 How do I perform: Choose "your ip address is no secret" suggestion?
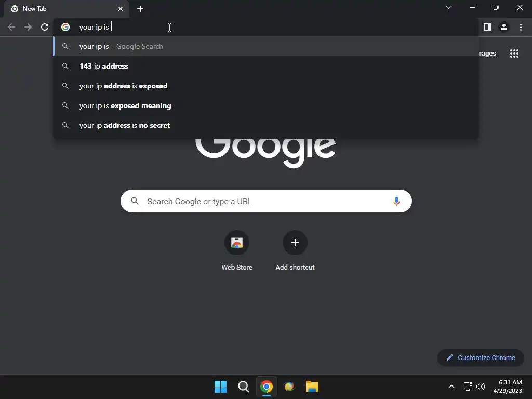266,125
